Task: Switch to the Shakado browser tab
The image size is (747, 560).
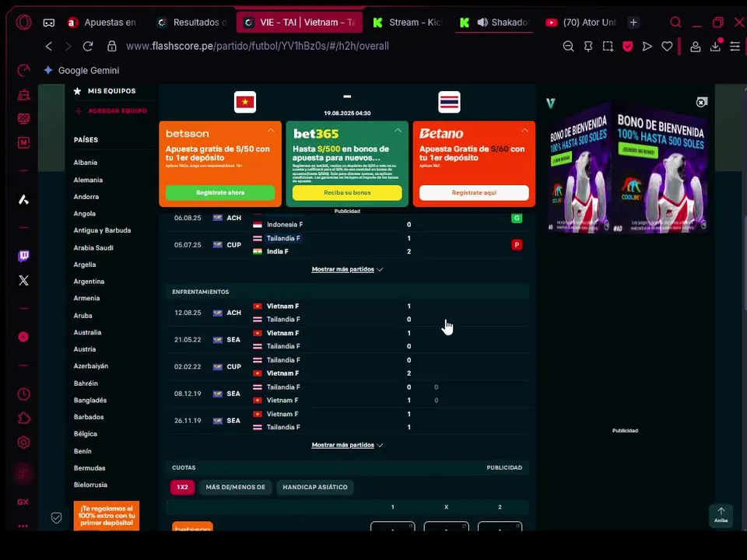Action: click(x=495, y=23)
